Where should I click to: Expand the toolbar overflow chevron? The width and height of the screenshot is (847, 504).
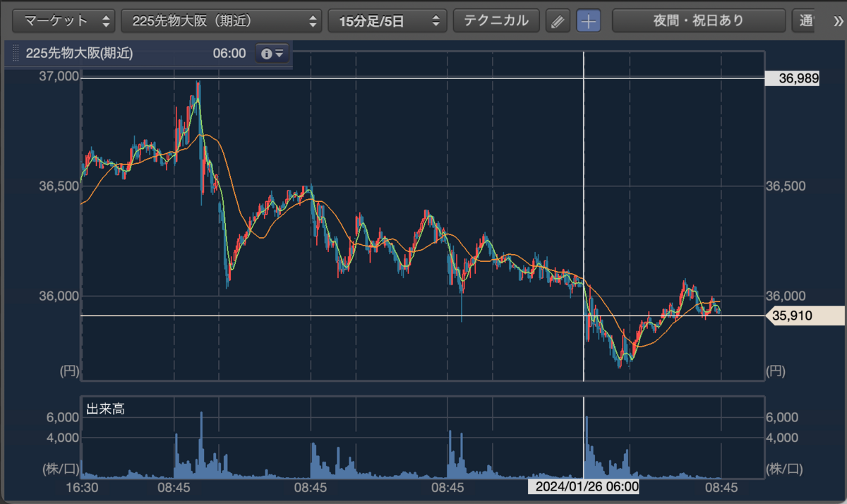pos(839,20)
